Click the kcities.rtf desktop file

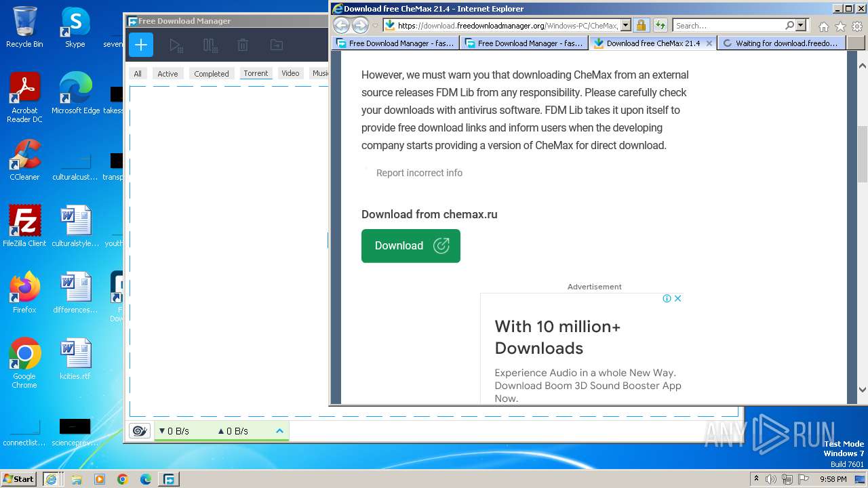tap(75, 359)
